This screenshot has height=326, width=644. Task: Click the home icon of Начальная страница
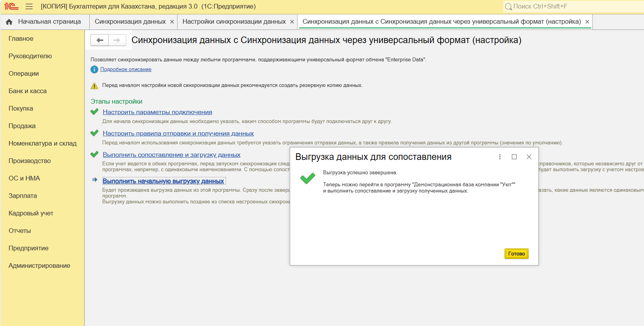tap(9, 22)
